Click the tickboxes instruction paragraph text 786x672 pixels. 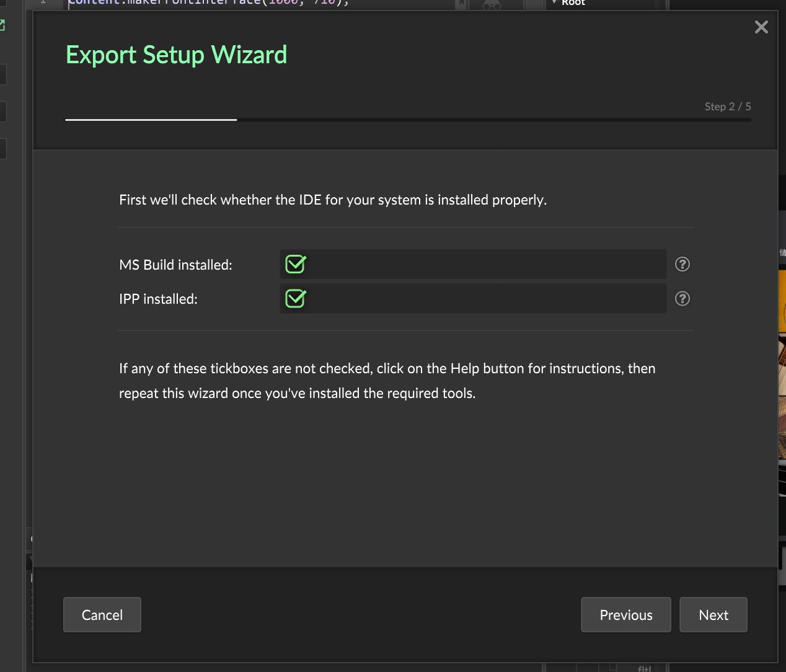point(387,381)
